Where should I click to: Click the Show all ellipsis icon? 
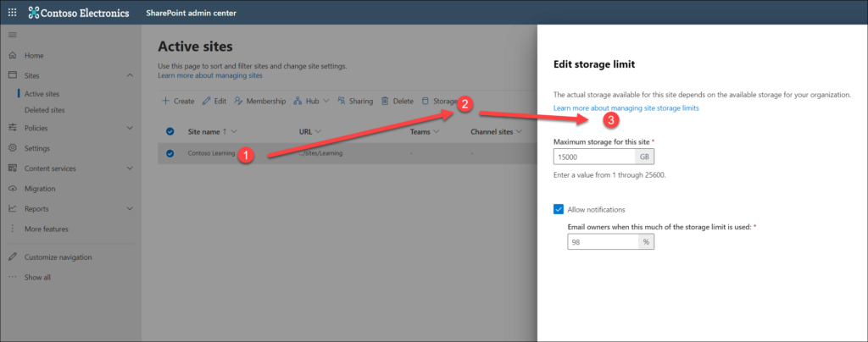[12, 278]
